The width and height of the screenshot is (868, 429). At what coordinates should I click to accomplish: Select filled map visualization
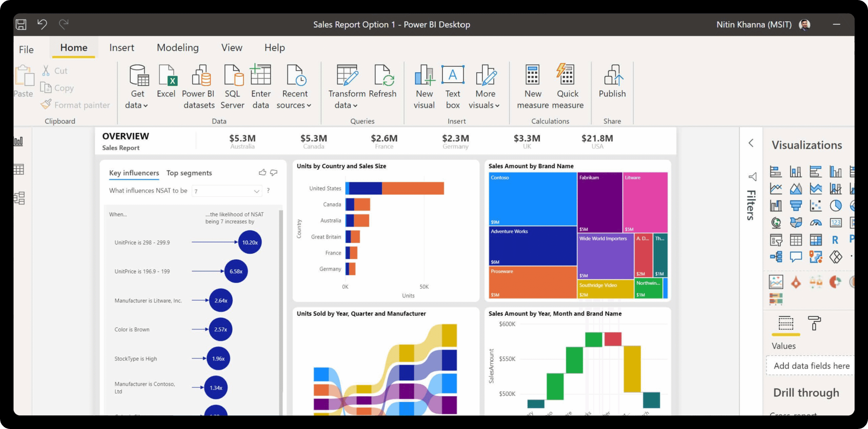(796, 223)
